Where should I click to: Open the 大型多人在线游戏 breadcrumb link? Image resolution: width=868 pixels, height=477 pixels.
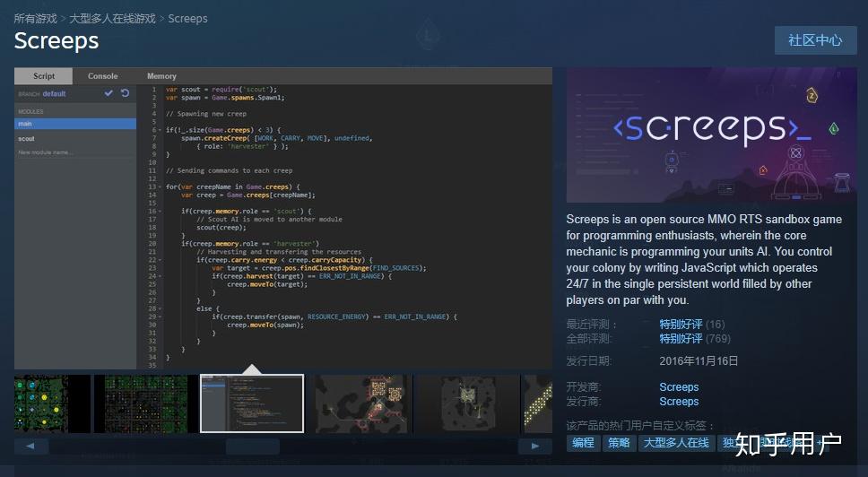click(x=112, y=18)
